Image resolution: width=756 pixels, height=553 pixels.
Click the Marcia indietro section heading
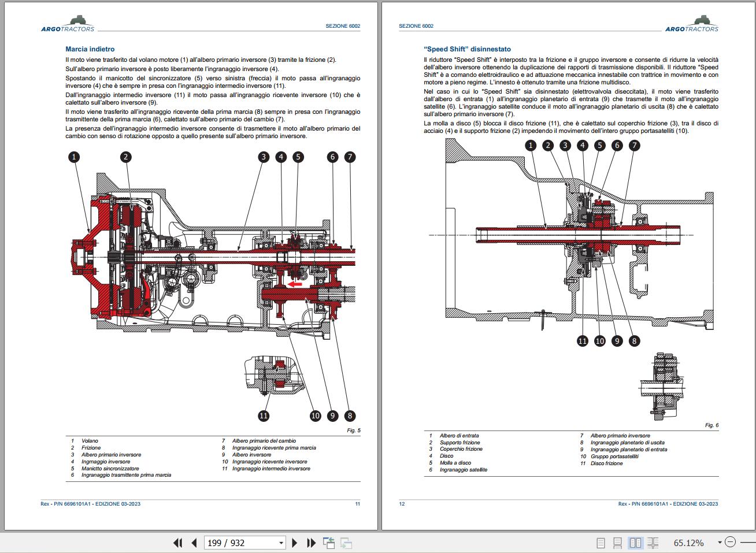tap(90, 49)
